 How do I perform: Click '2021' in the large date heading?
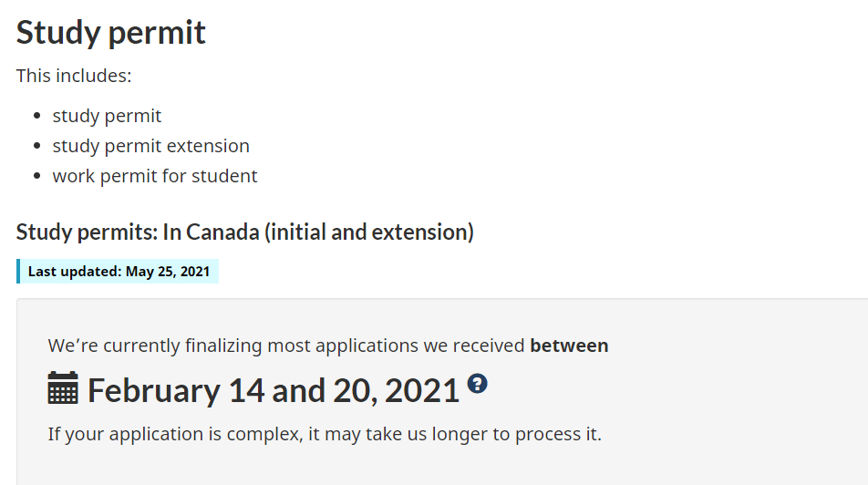click(421, 391)
